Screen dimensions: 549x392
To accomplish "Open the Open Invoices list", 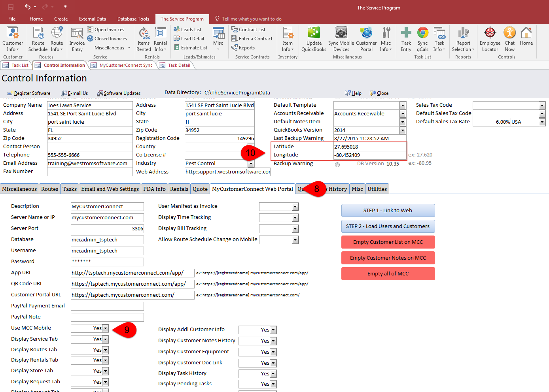I will 106,30.
